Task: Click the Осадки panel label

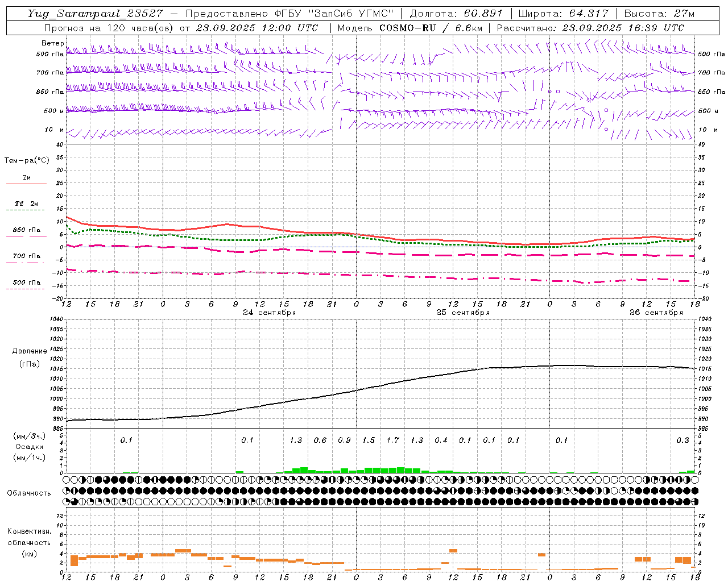Action: (30, 447)
